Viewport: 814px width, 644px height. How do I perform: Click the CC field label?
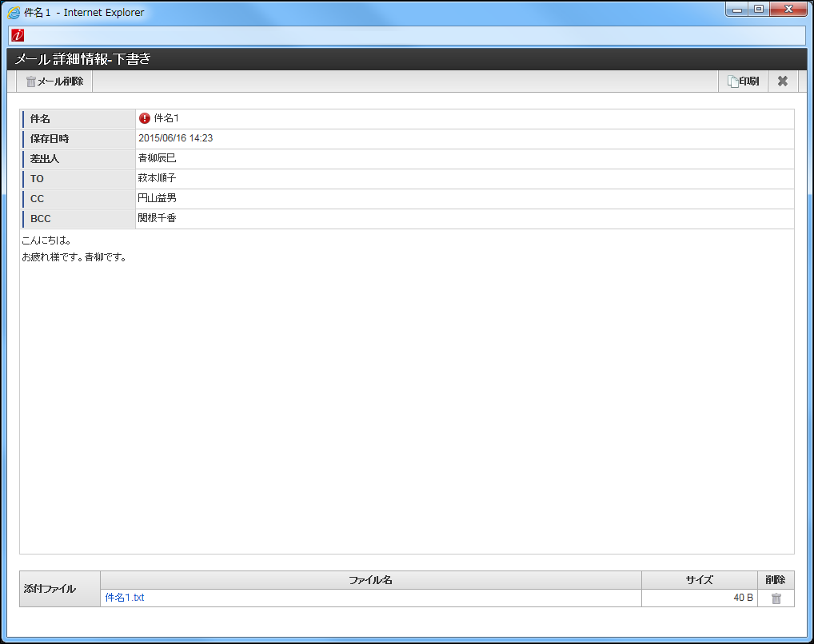click(x=37, y=199)
